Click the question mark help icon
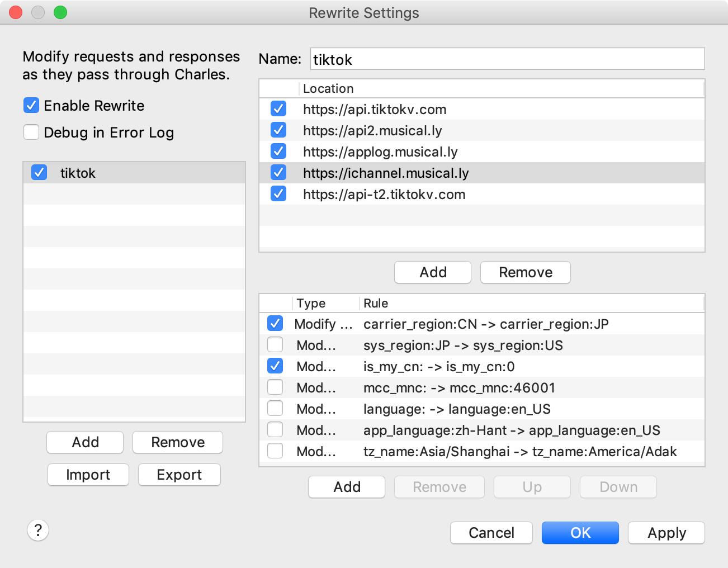 tap(38, 530)
